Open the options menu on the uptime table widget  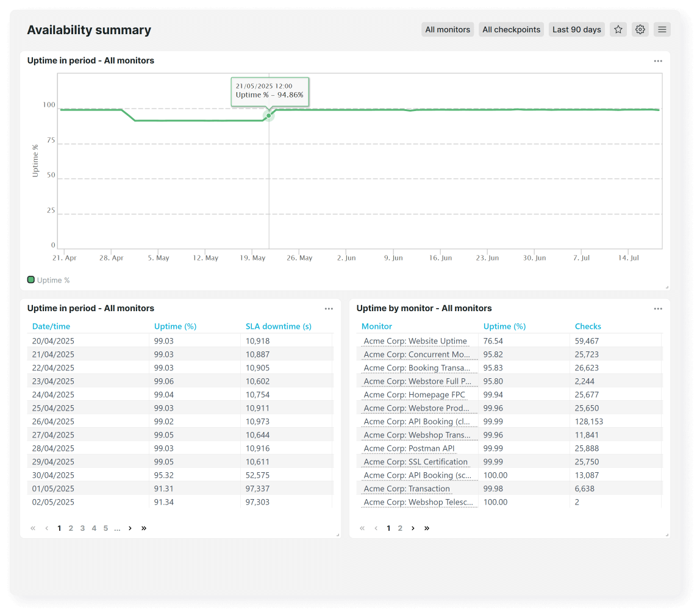(x=329, y=309)
